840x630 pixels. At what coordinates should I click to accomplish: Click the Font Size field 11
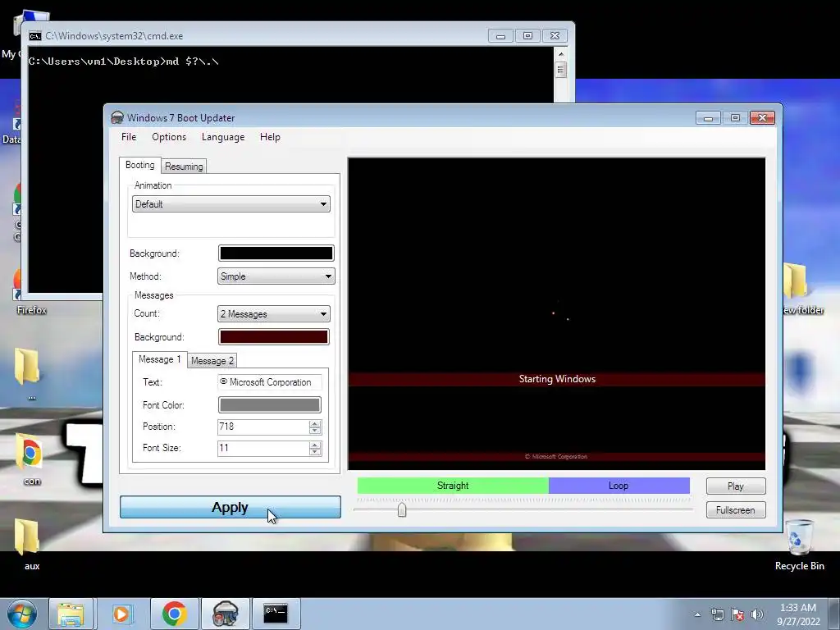pyautogui.click(x=263, y=448)
